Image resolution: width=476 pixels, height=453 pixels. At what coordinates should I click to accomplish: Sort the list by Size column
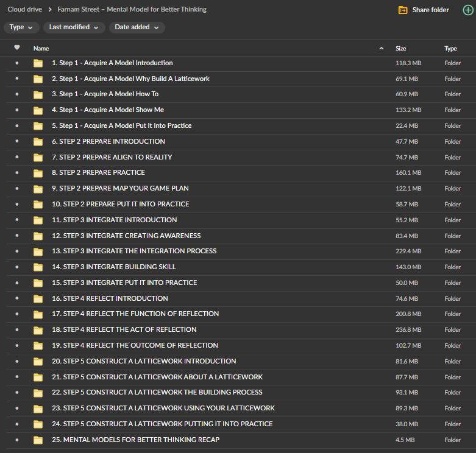401,48
